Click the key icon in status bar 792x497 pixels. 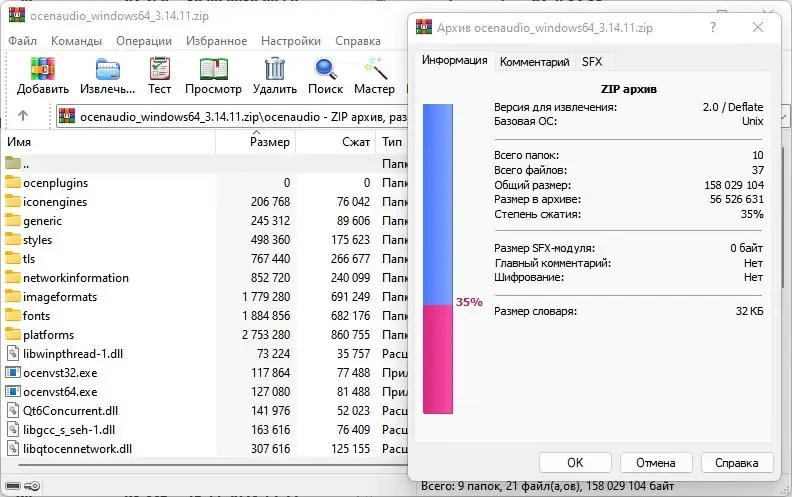point(32,486)
